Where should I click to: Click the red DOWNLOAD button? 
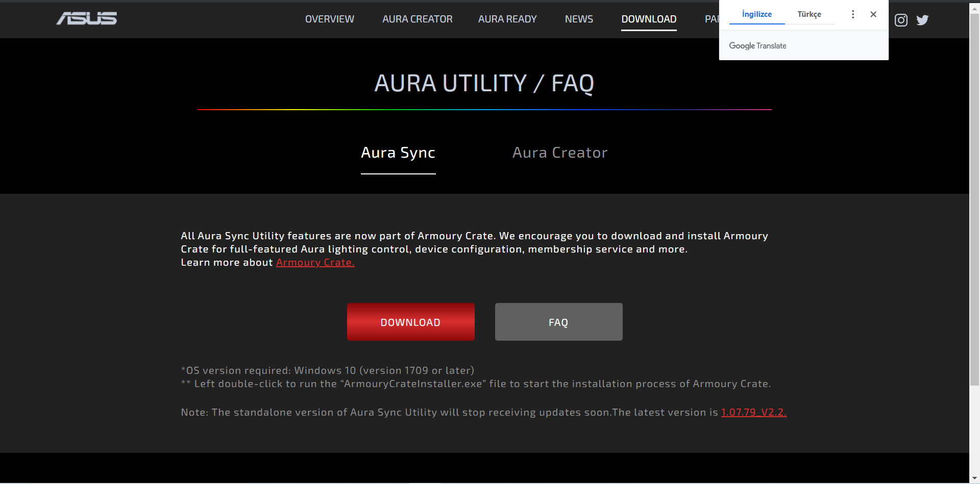(x=411, y=322)
